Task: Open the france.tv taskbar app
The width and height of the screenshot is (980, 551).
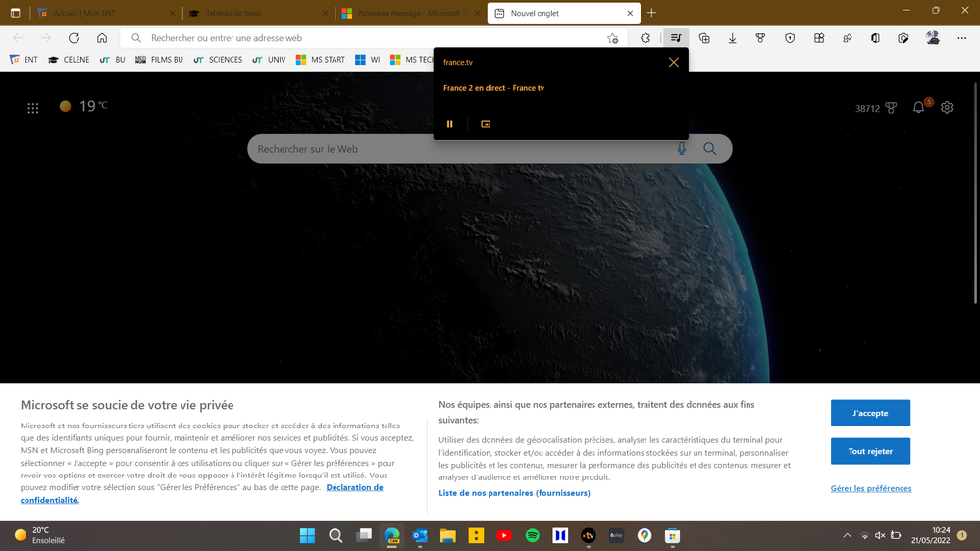Action: [589, 536]
